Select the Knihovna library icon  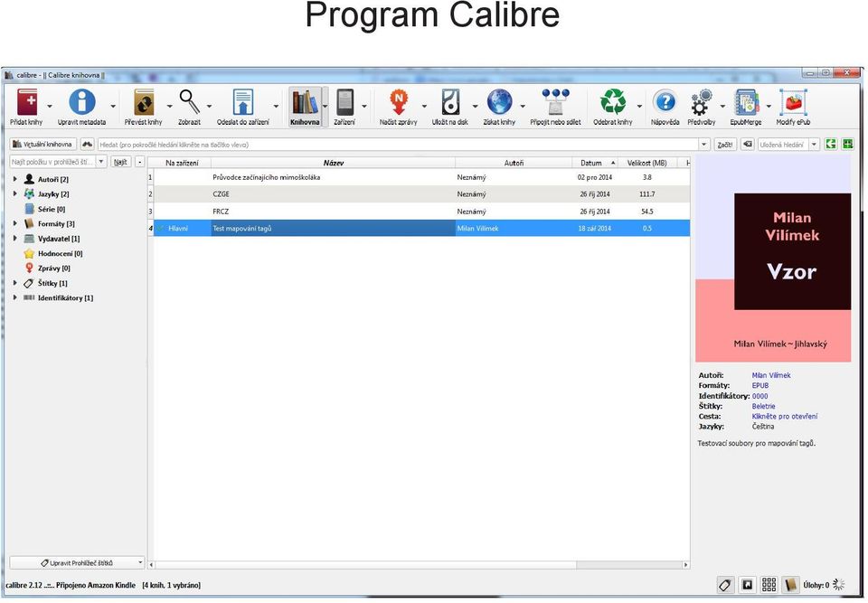click(x=305, y=102)
